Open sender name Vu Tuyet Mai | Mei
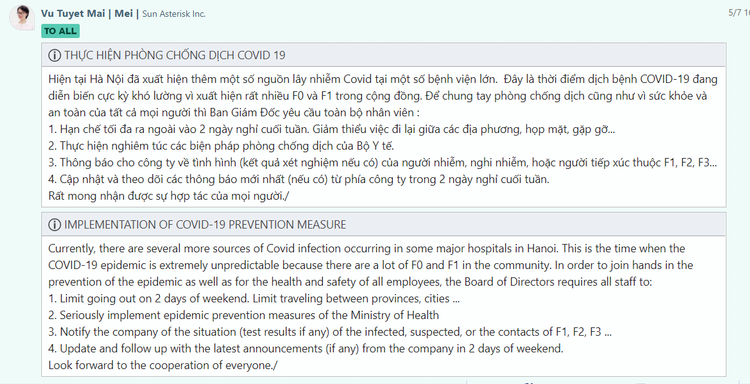The width and height of the screenshot is (750, 384). [87, 13]
